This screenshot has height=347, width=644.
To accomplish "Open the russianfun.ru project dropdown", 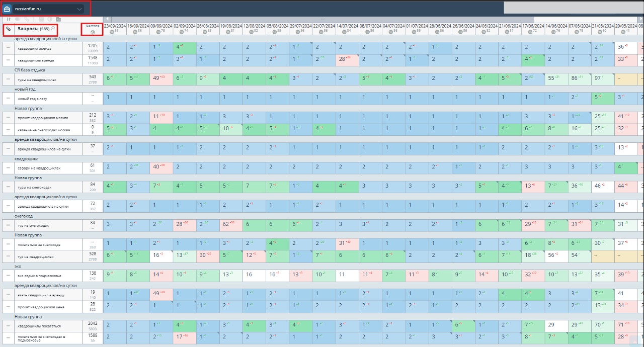I will 79,9.
